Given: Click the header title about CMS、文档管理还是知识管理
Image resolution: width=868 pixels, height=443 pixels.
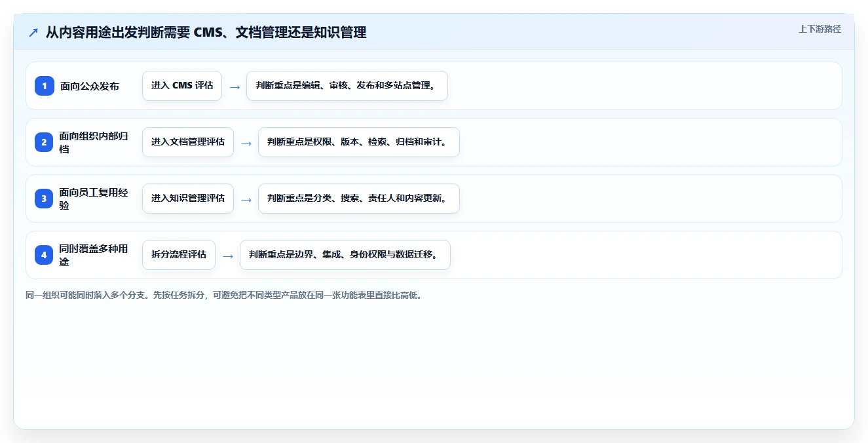Looking at the screenshot, I should click(x=206, y=32).
